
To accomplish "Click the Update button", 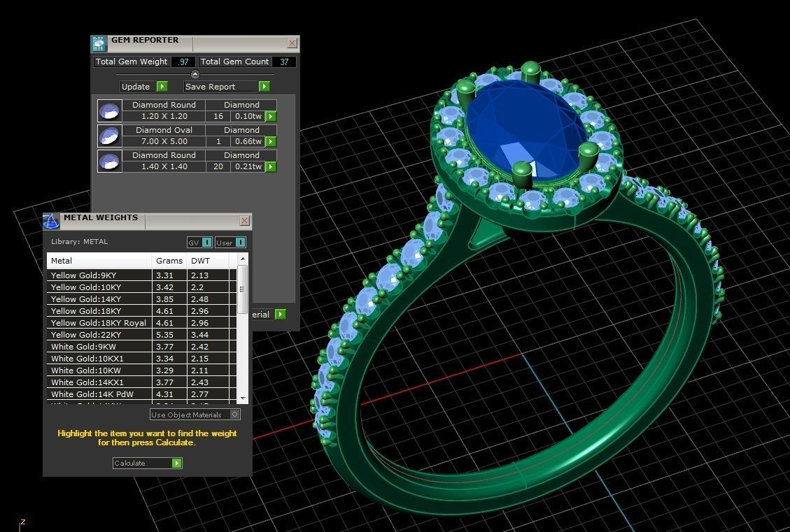I will 139,87.
